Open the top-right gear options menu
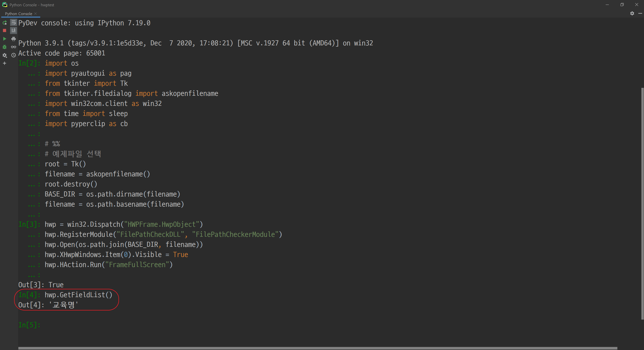 pos(632,13)
